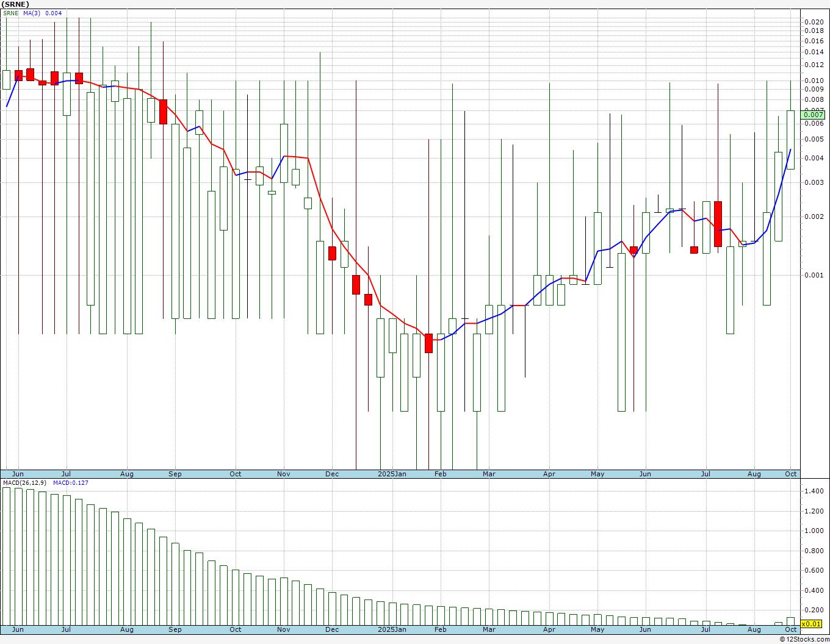Screen dimensions: 830x644
Task: Click the 0.001 price axis label
Action: tap(814, 275)
